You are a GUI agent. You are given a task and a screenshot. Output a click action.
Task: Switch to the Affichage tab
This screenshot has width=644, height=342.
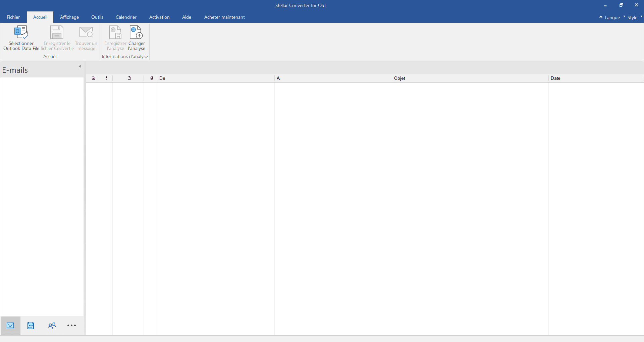tap(69, 17)
